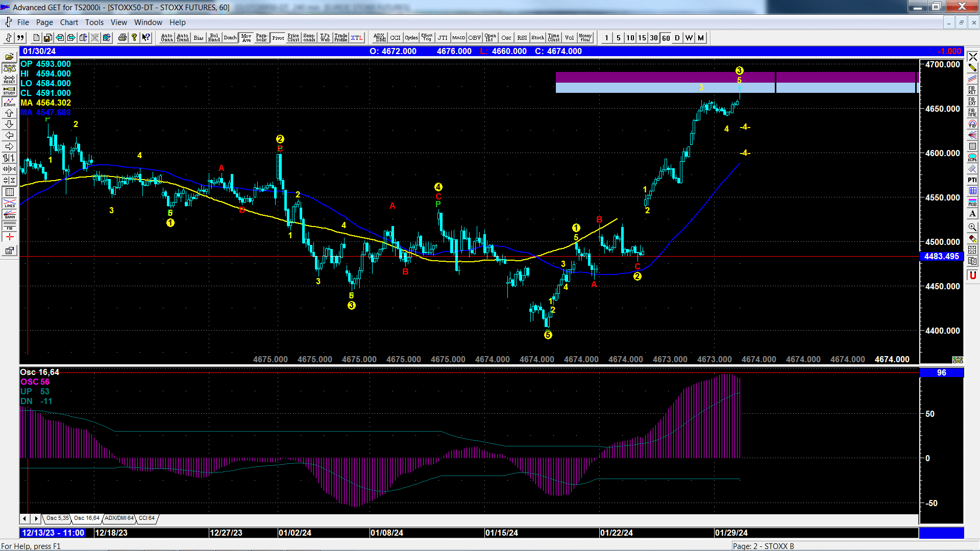The width and height of the screenshot is (980, 551).
Task: Click the Auto Gann study button
Action: coord(167,38)
